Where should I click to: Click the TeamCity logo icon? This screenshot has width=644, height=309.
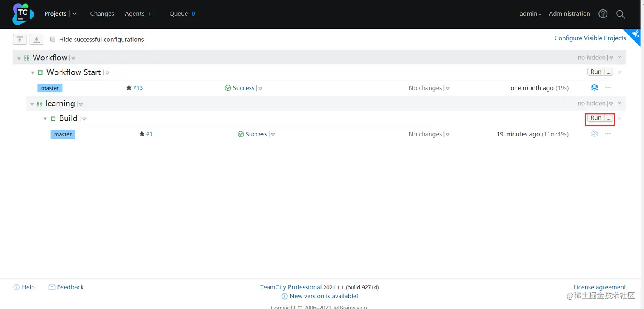pyautogui.click(x=23, y=14)
